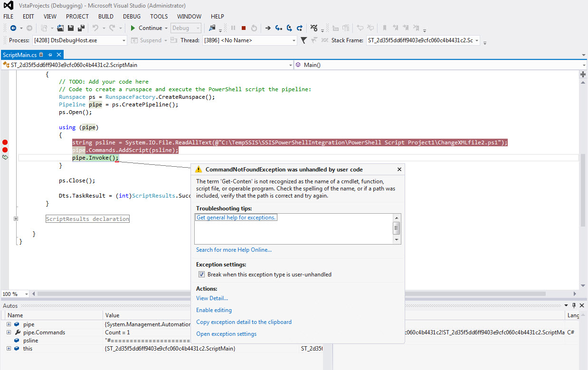Click Copy exception detail to the clipboard

(x=244, y=322)
